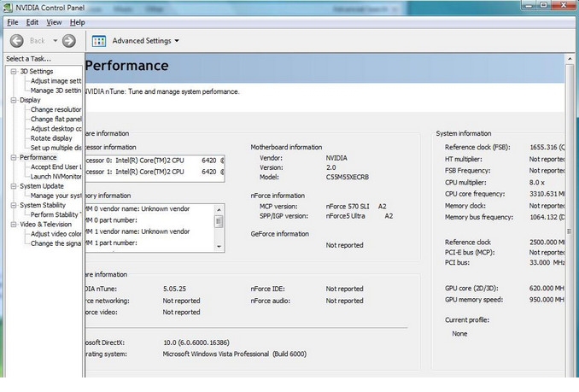Image resolution: width=579 pixels, height=392 pixels.
Task: Click the Back arrow navigation icon
Action: pos(16,41)
